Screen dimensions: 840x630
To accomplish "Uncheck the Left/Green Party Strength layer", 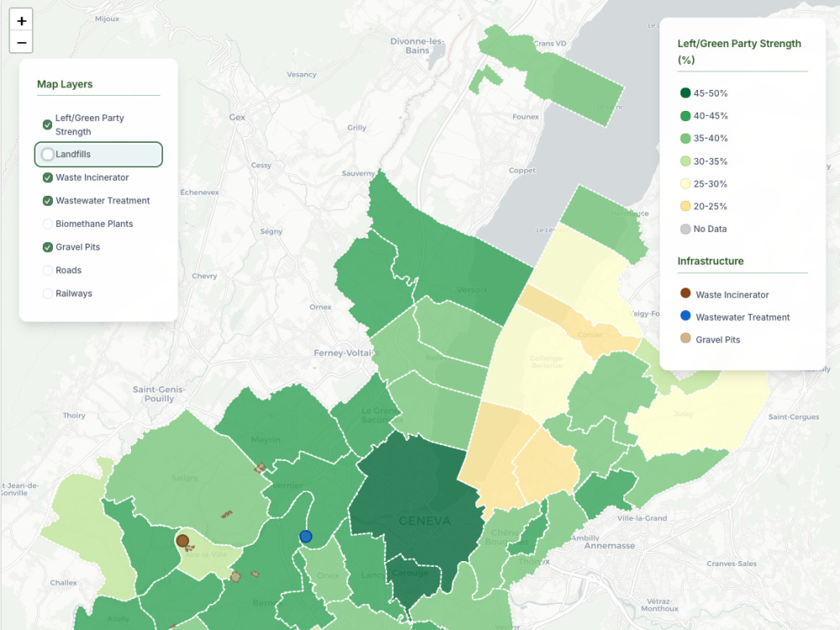I will point(48,125).
